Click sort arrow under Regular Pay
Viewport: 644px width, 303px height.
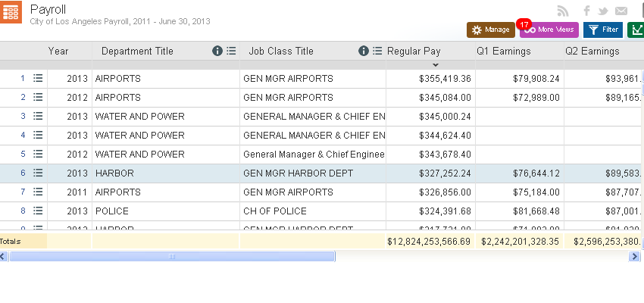(436, 65)
